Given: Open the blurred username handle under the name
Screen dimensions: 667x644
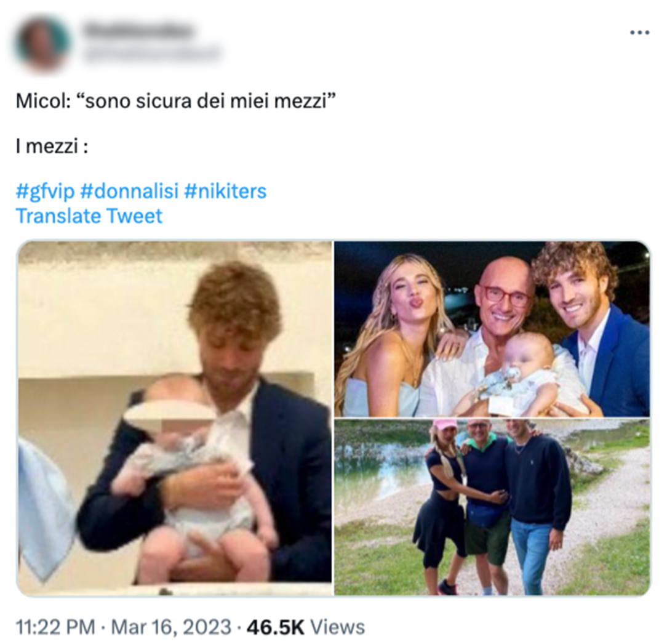Looking at the screenshot, I should [x=151, y=54].
